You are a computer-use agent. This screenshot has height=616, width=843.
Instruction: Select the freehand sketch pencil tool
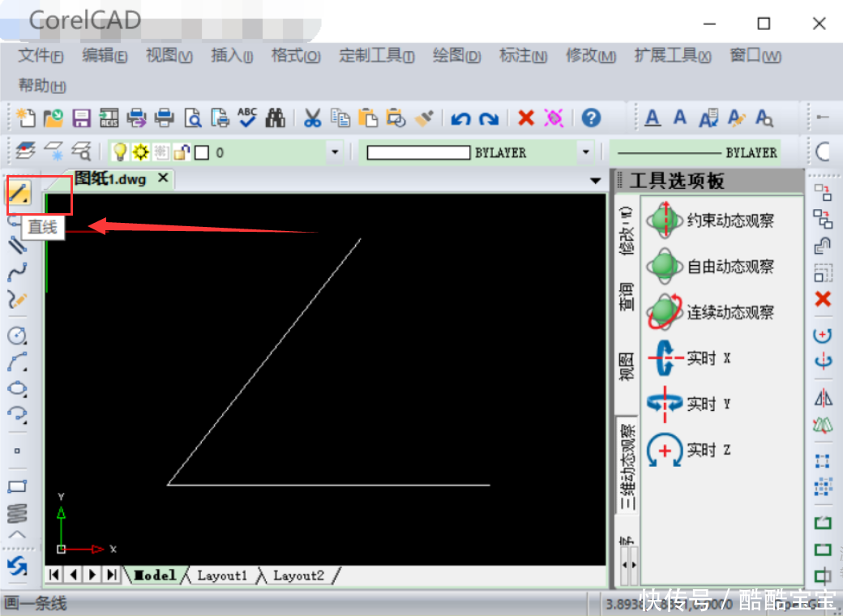pyautogui.click(x=17, y=299)
